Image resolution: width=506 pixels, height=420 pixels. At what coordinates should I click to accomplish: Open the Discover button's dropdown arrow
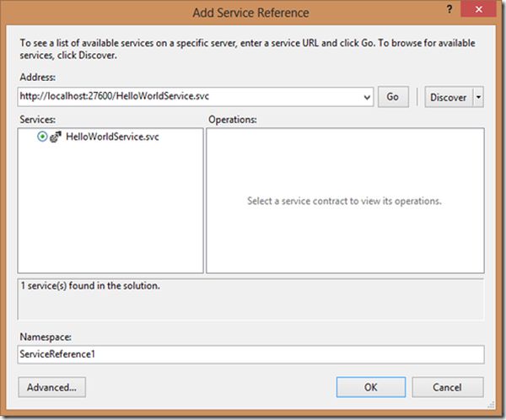tap(478, 97)
